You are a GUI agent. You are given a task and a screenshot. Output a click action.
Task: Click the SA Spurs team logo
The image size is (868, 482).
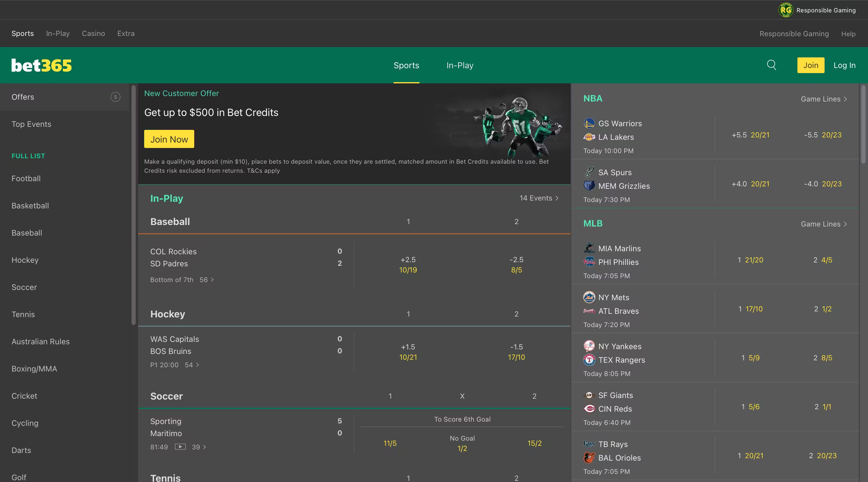[589, 172]
